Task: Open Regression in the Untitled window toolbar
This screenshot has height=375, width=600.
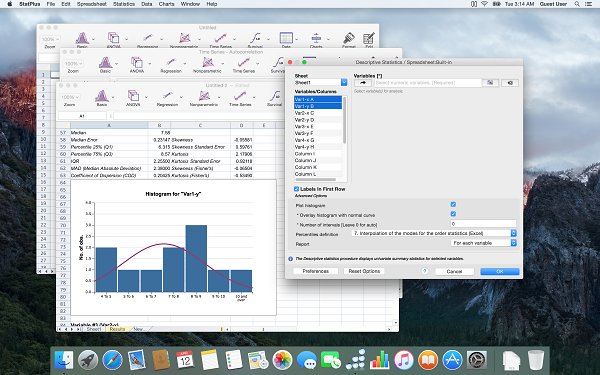Action: coord(147,38)
